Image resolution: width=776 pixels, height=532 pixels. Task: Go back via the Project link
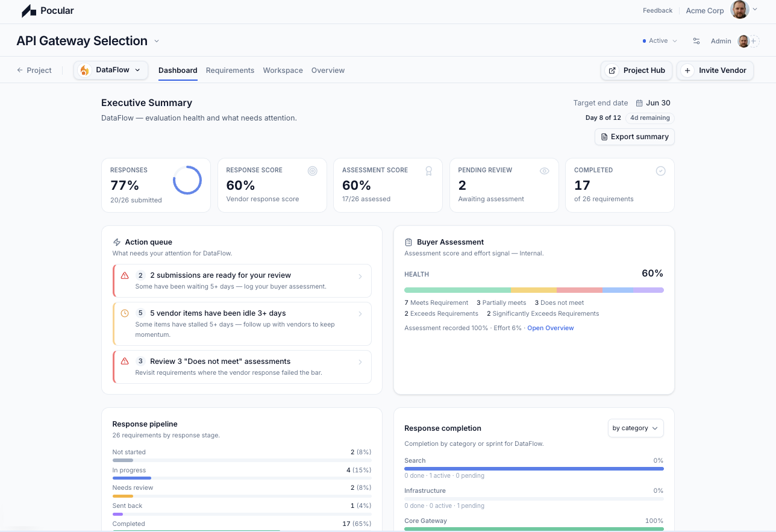(x=34, y=70)
